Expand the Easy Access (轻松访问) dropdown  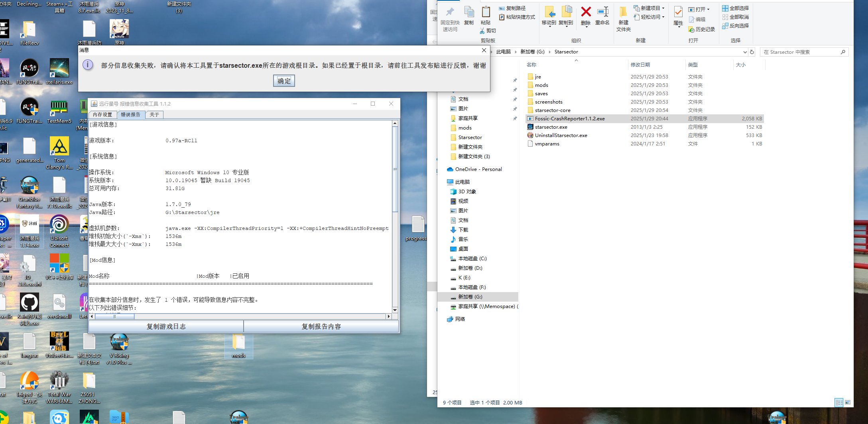(x=663, y=17)
